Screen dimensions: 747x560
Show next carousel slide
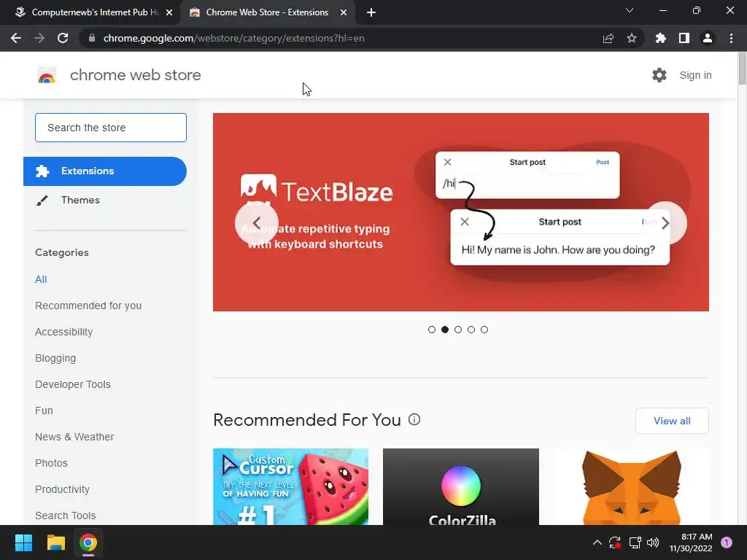pyautogui.click(x=665, y=223)
